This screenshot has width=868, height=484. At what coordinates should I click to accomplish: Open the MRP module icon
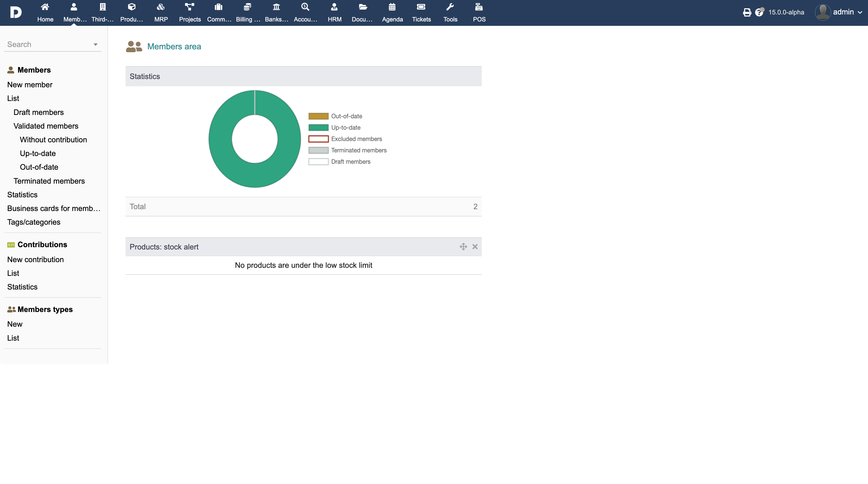pyautogui.click(x=161, y=7)
